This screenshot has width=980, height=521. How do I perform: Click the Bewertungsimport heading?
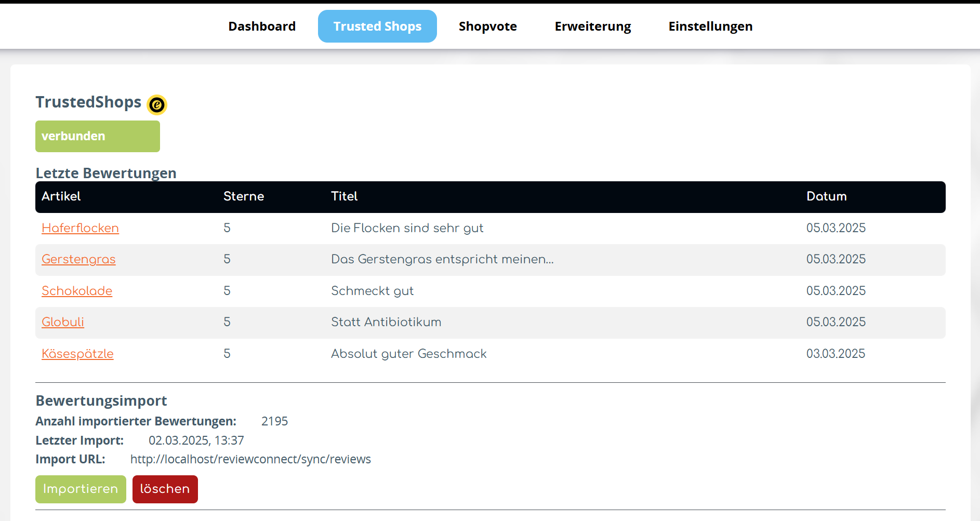click(101, 400)
